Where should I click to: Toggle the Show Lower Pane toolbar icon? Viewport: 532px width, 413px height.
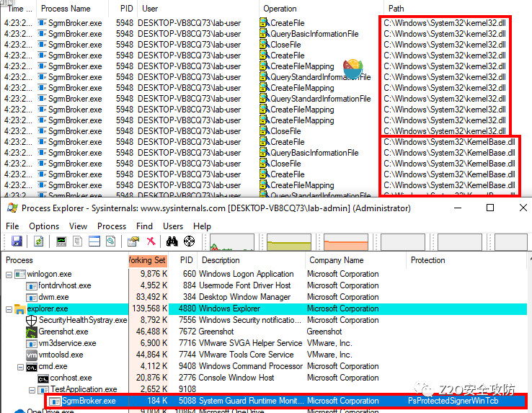pyautogui.click(x=94, y=241)
